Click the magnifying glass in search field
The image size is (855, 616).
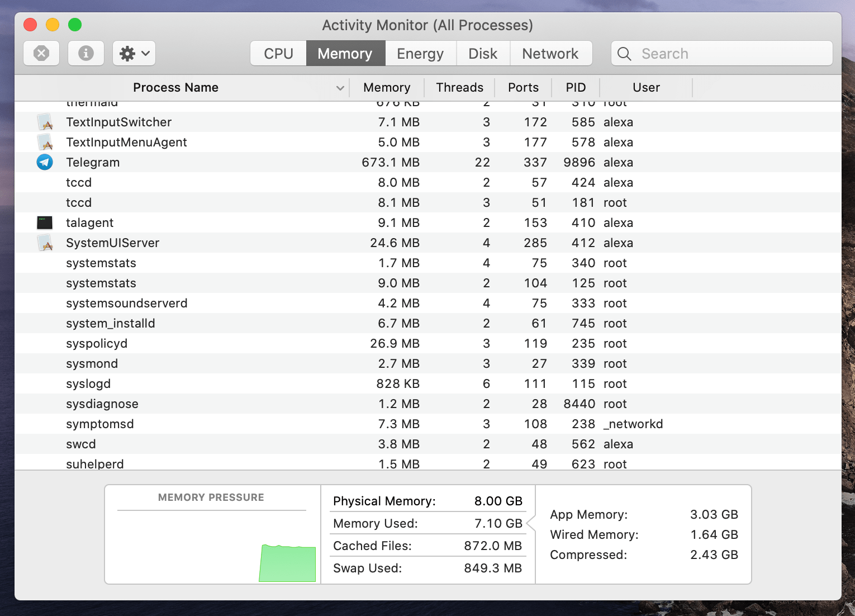pyautogui.click(x=624, y=53)
